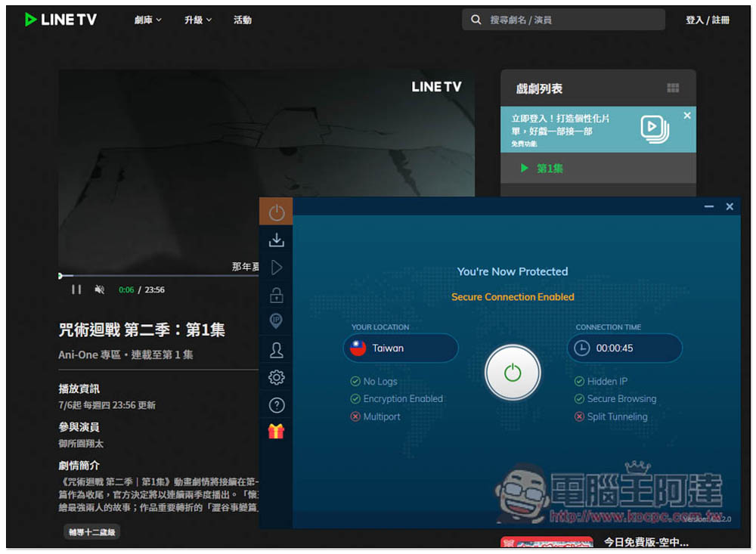Seek using the video progress bar
The height and width of the screenshot is (554, 756).
[x=159, y=276]
